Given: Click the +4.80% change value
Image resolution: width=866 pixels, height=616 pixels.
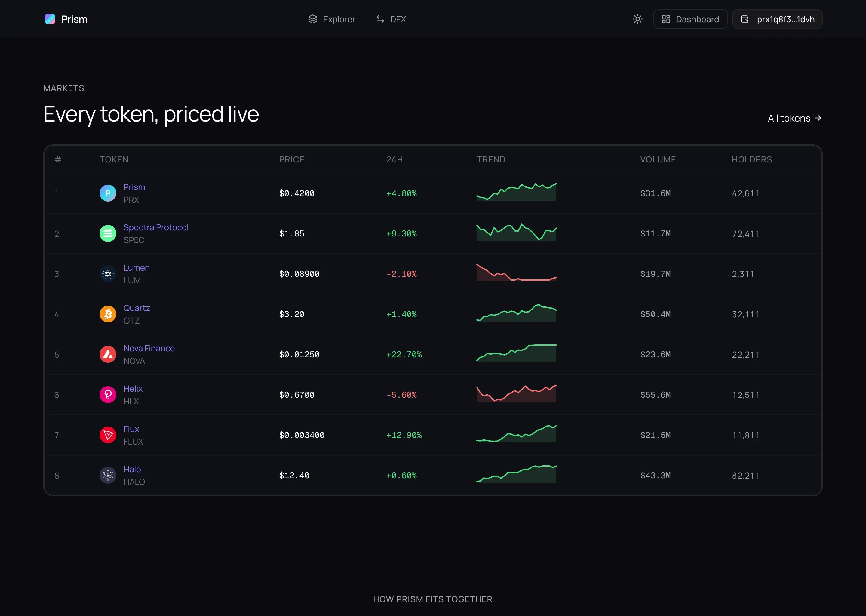Looking at the screenshot, I should [x=401, y=193].
